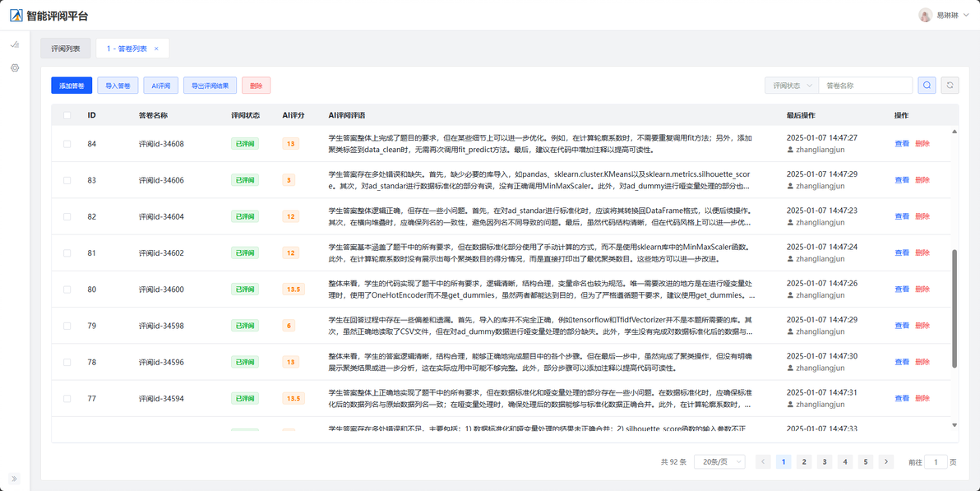Go to page 3
The height and width of the screenshot is (491, 980).
pyautogui.click(x=825, y=461)
